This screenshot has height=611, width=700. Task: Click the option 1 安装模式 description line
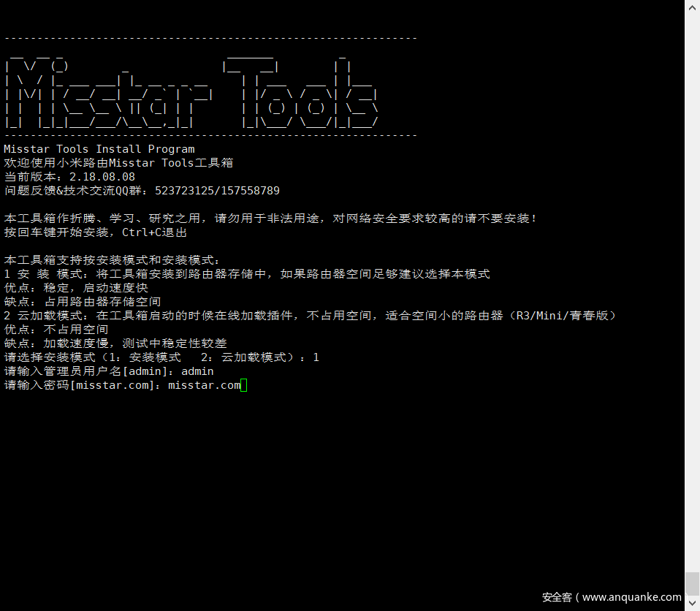tap(247, 274)
